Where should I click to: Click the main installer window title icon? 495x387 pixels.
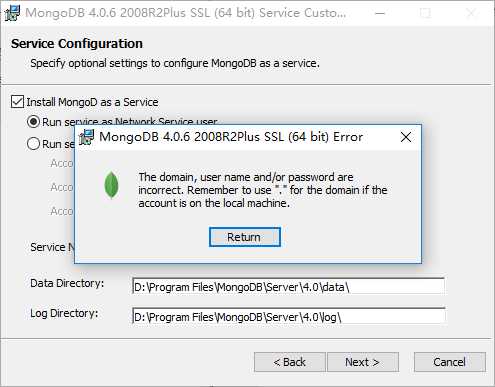pyautogui.click(x=13, y=13)
